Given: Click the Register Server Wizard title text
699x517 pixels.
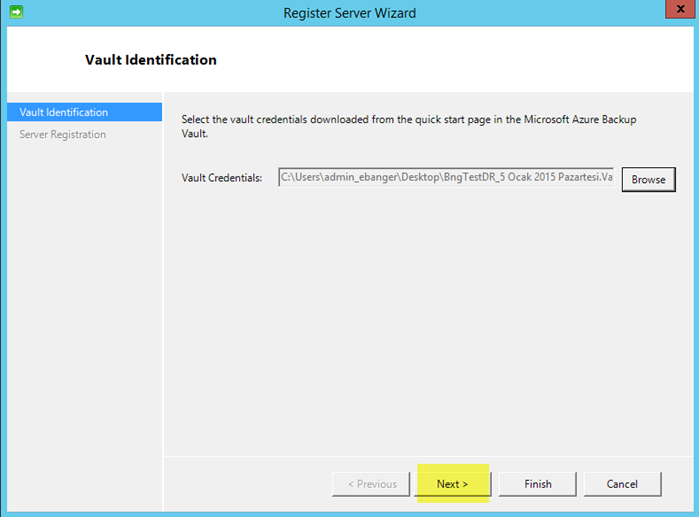Looking at the screenshot, I should pos(350,13).
